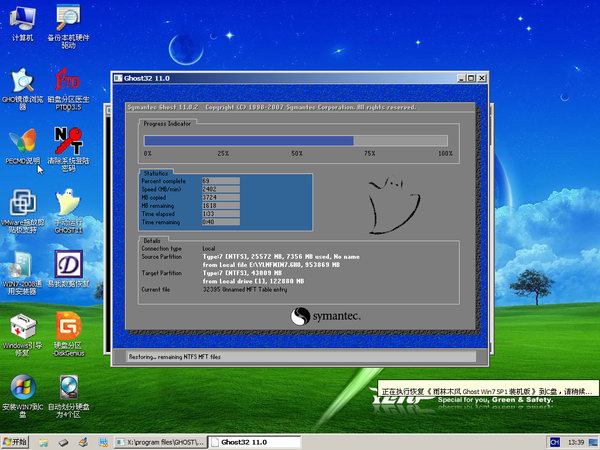Open the PTDD3.5 disk partition doctor icon
This screenshot has height=450, width=600.
point(68,80)
